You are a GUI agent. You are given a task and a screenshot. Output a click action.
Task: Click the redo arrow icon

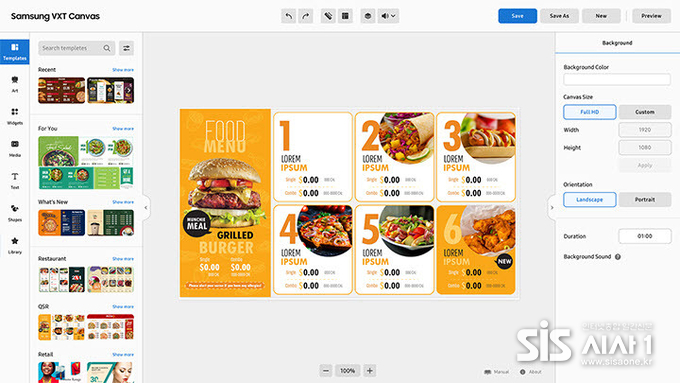pos(306,16)
